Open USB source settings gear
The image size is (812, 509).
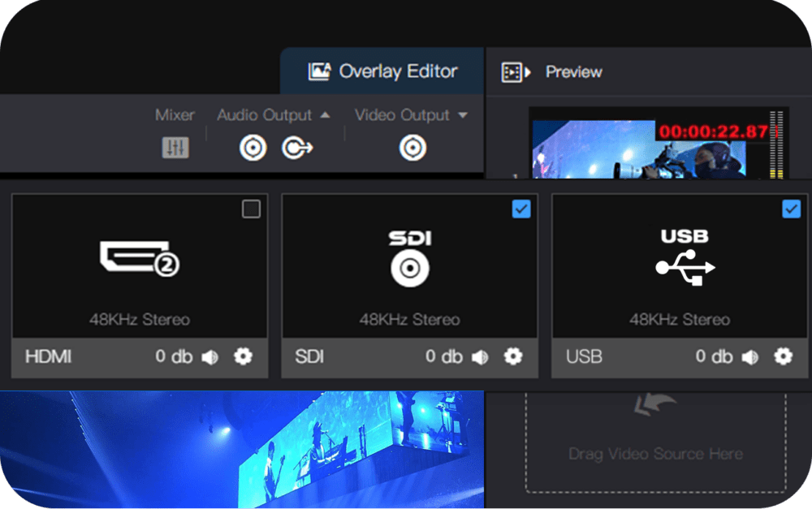coord(783,356)
